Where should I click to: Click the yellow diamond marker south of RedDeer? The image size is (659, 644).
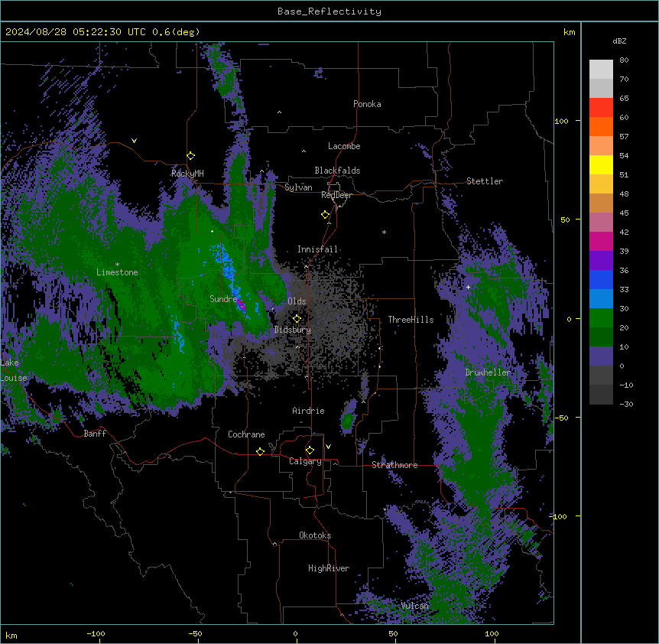[326, 215]
